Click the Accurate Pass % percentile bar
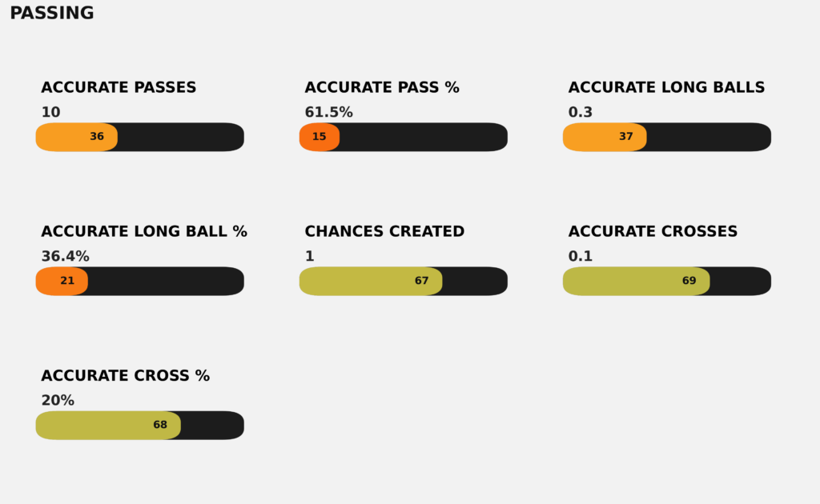The height and width of the screenshot is (504, 820). [404, 137]
